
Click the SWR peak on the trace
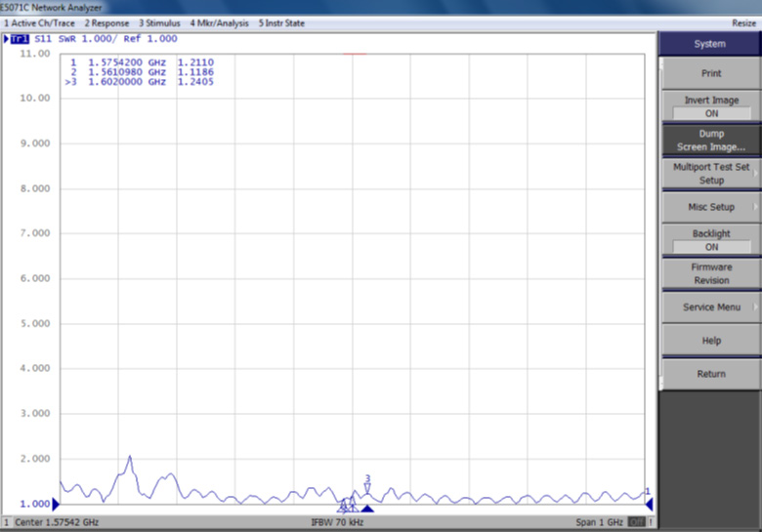[129, 457]
